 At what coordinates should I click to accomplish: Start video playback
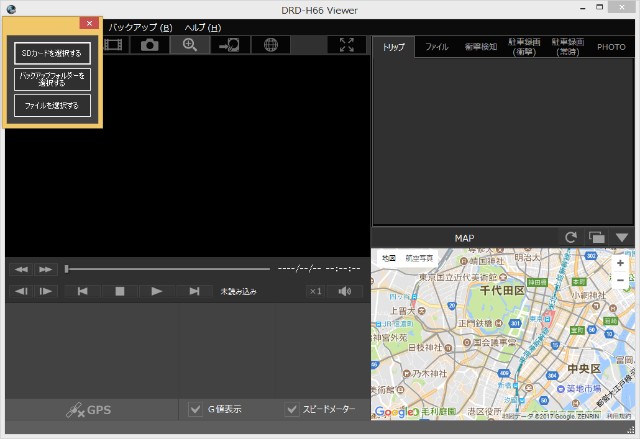tap(157, 291)
